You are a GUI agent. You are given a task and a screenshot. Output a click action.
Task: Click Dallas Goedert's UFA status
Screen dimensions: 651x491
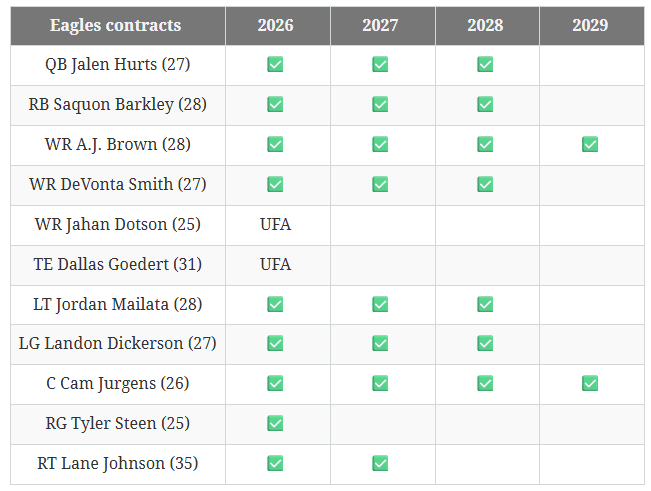coord(275,264)
